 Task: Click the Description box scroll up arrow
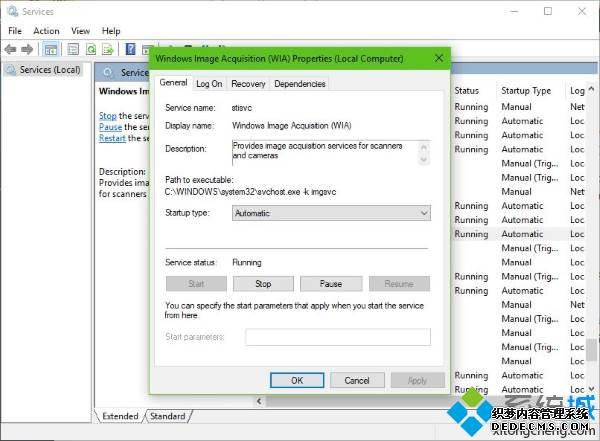[x=424, y=147]
